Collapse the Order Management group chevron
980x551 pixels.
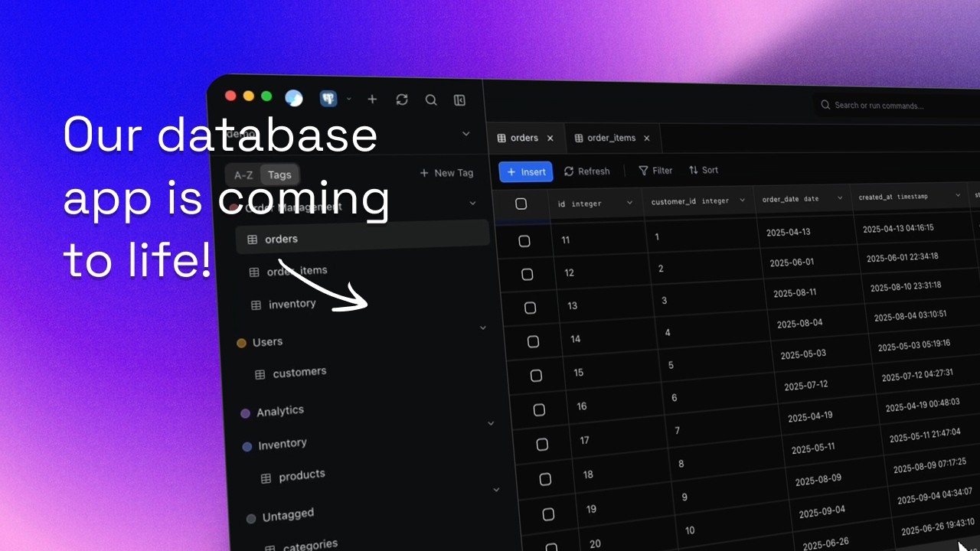point(472,204)
